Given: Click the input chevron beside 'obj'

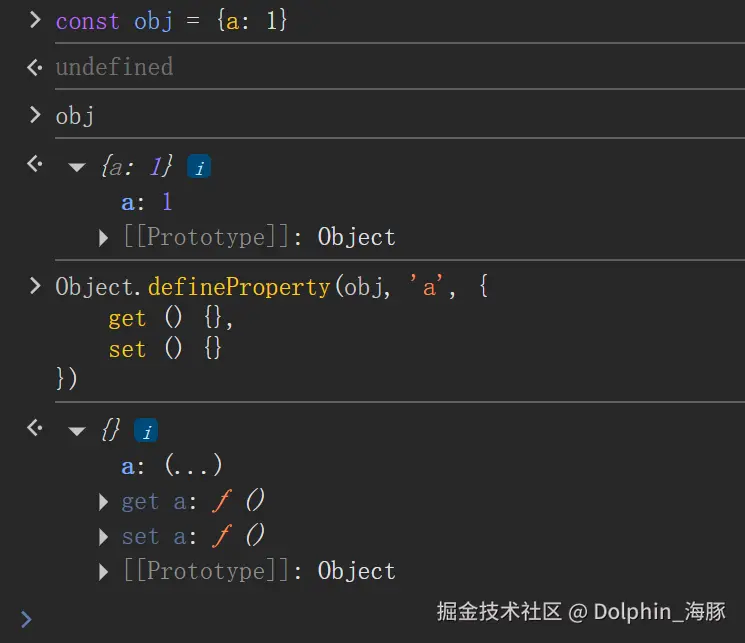Looking at the screenshot, I should pyautogui.click(x=35, y=115).
